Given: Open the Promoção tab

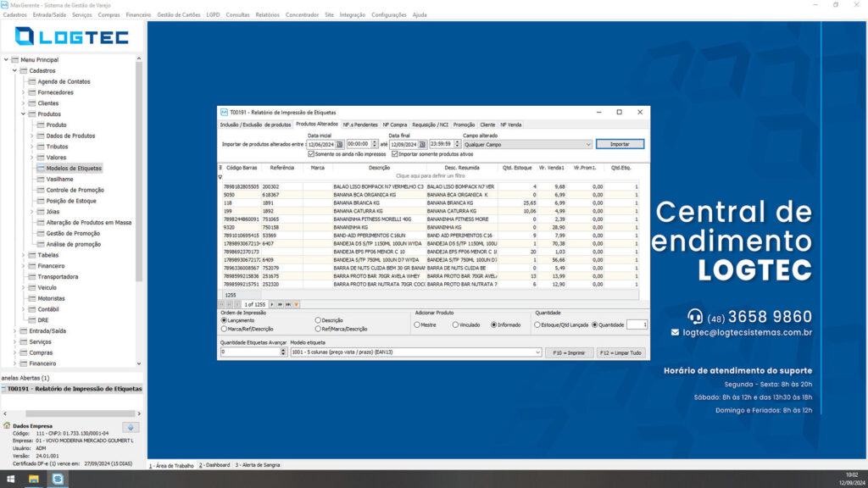Looking at the screenshot, I should 464,125.
